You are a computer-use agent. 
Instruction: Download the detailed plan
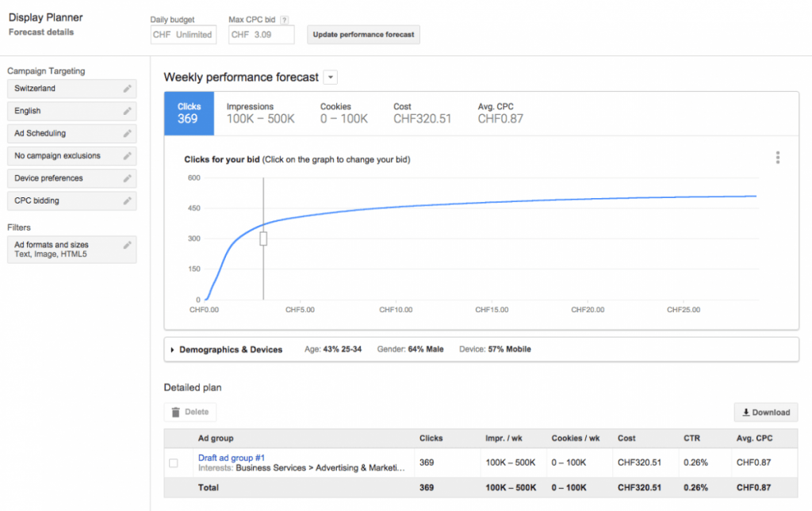click(x=764, y=412)
